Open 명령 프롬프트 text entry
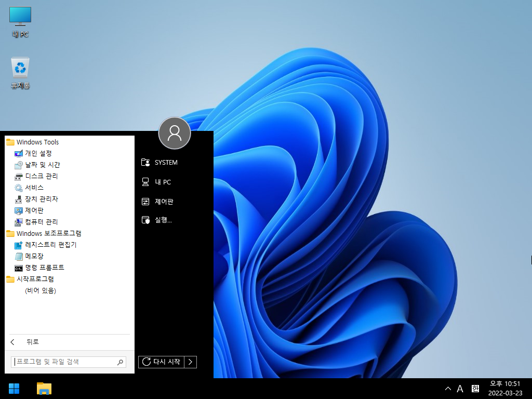 (45, 268)
